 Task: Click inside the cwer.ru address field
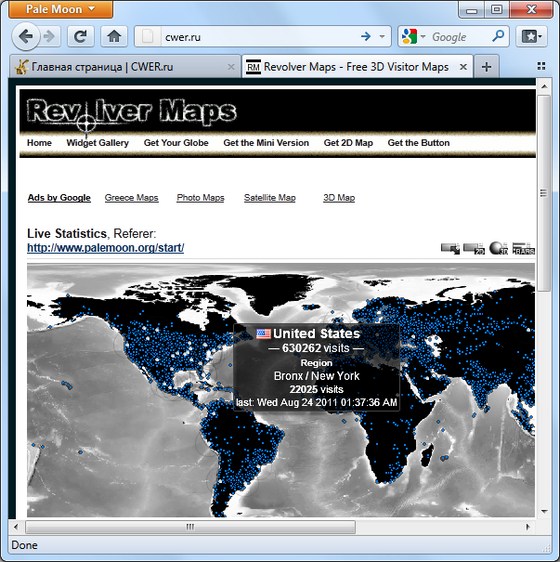pos(260,37)
